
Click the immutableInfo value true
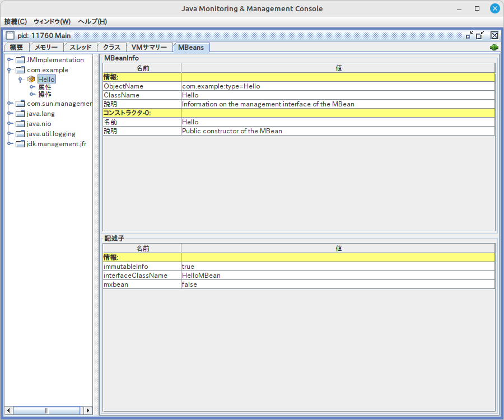[x=338, y=267]
